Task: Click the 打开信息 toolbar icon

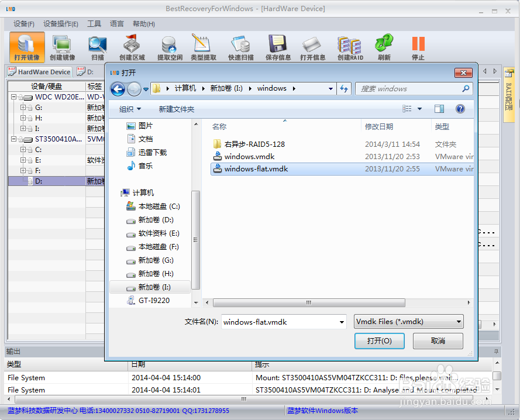Action: click(312, 47)
